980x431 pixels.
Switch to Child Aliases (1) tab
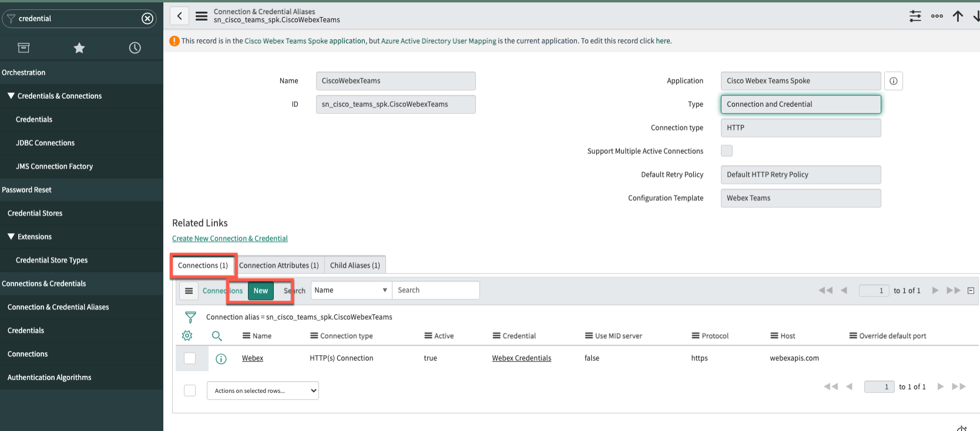pyautogui.click(x=355, y=265)
